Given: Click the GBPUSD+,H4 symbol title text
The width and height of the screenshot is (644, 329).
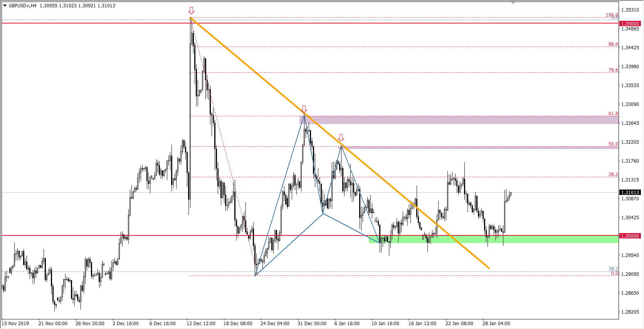Looking at the screenshot, I should 22,6.
